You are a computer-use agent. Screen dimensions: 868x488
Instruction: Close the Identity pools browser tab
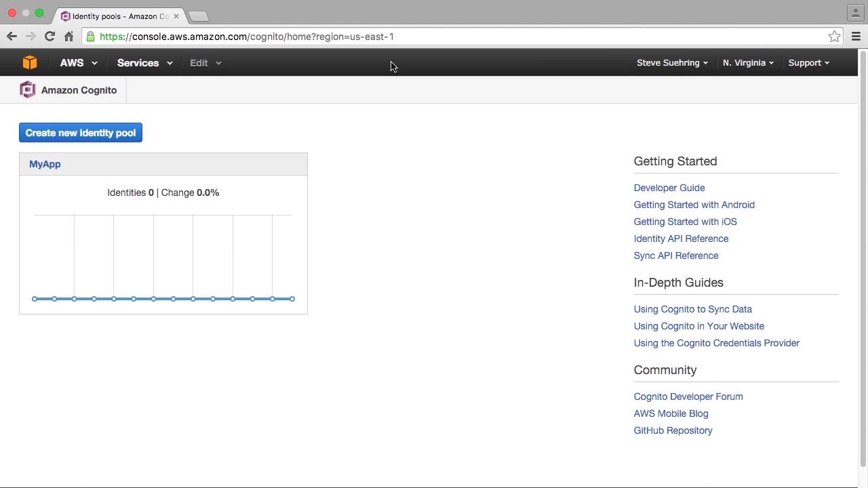click(x=176, y=16)
